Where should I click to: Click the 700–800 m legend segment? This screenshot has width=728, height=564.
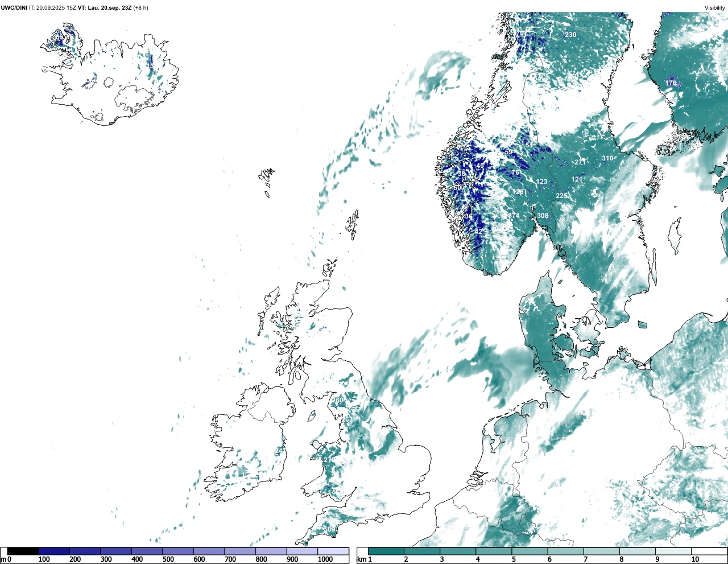(x=240, y=551)
